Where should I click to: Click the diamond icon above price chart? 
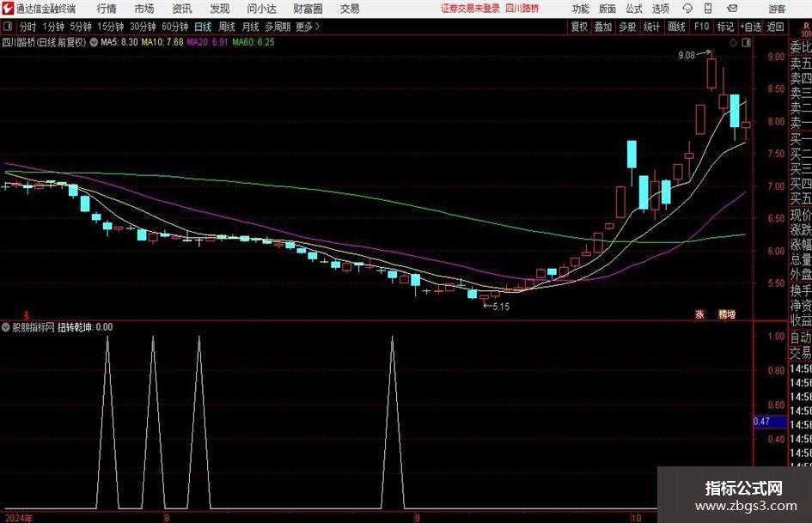(733, 43)
